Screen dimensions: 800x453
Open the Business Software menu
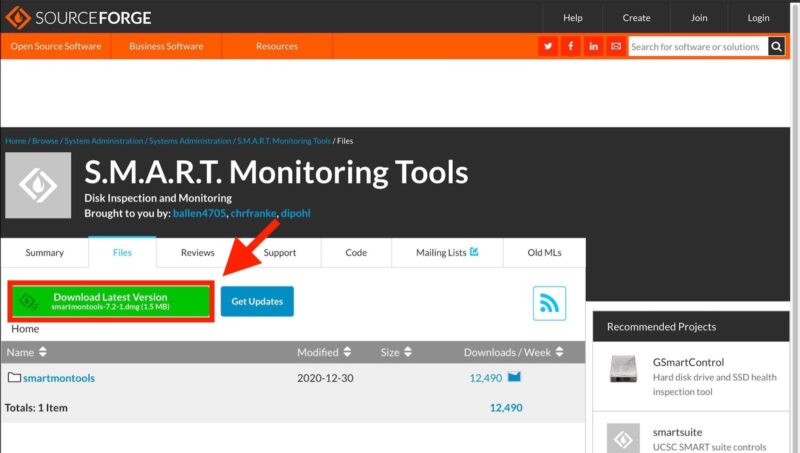[166, 46]
